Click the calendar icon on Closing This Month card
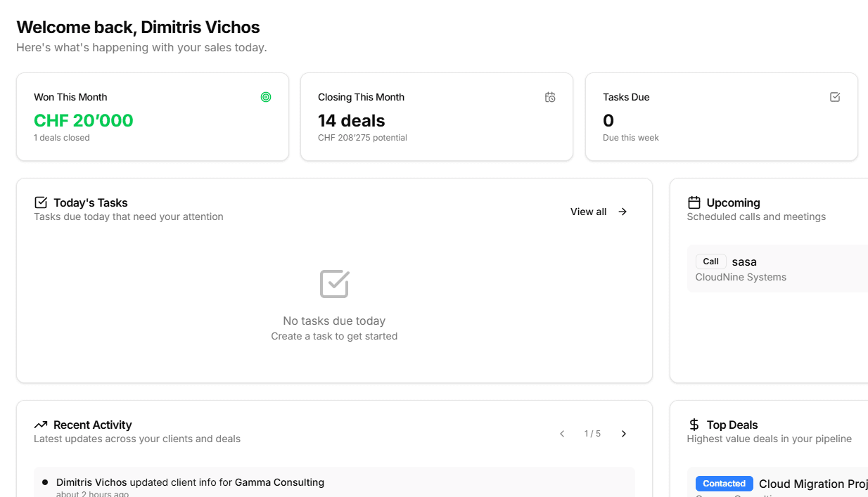Viewport: 868px width, 497px height. [x=550, y=96]
